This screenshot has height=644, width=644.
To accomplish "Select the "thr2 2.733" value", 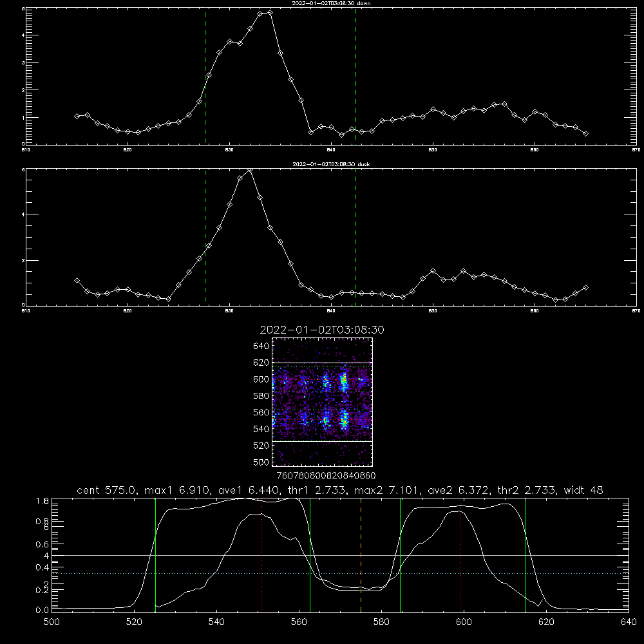I will (x=527, y=490).
